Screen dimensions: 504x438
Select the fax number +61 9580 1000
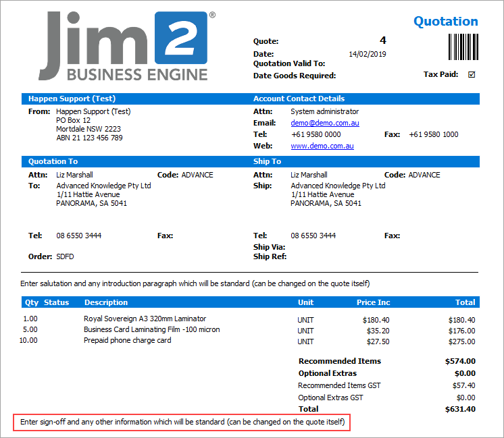[x=433, y=134]
